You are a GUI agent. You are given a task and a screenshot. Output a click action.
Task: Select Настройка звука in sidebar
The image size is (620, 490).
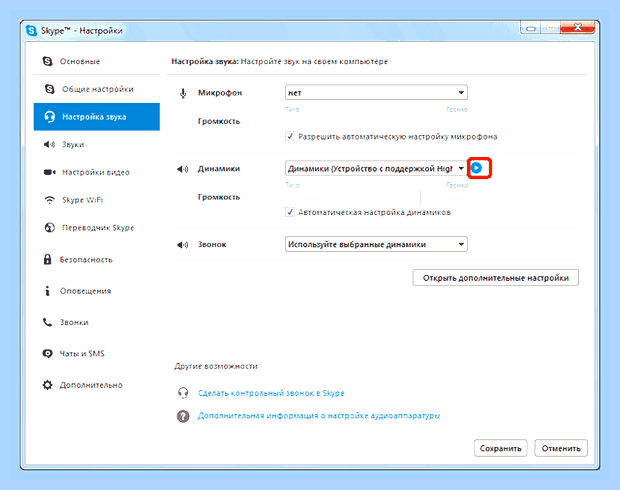click(96, 117)
